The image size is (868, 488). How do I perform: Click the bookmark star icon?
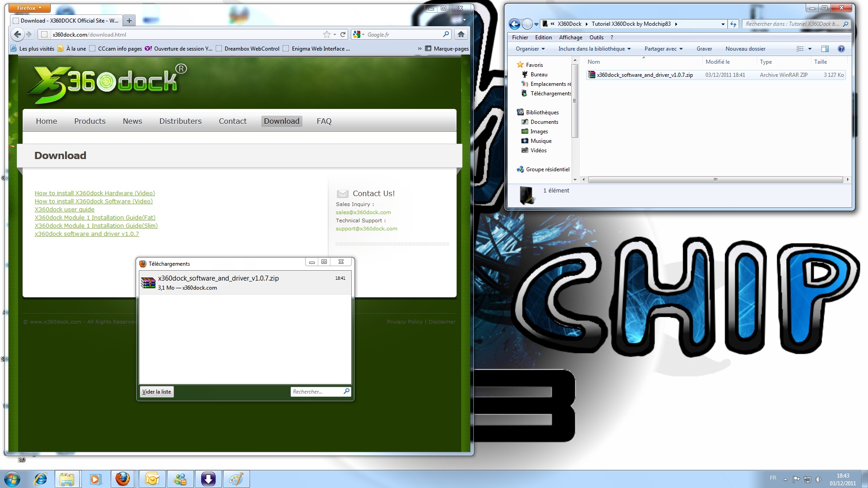(x=326, y=34)
